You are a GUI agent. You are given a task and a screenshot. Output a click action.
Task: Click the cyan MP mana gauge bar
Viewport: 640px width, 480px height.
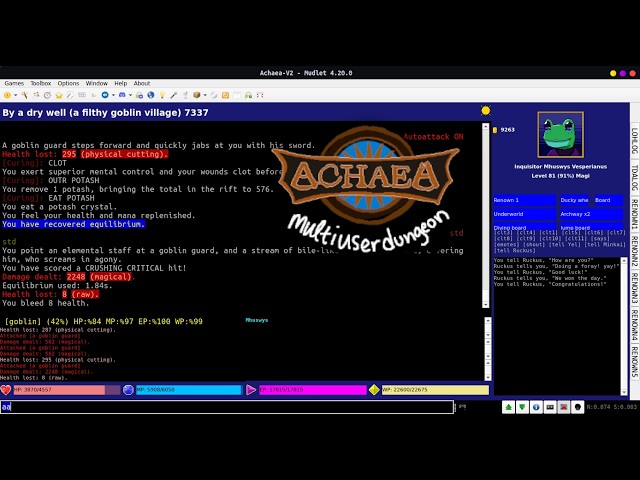click(x=189, y=390)
